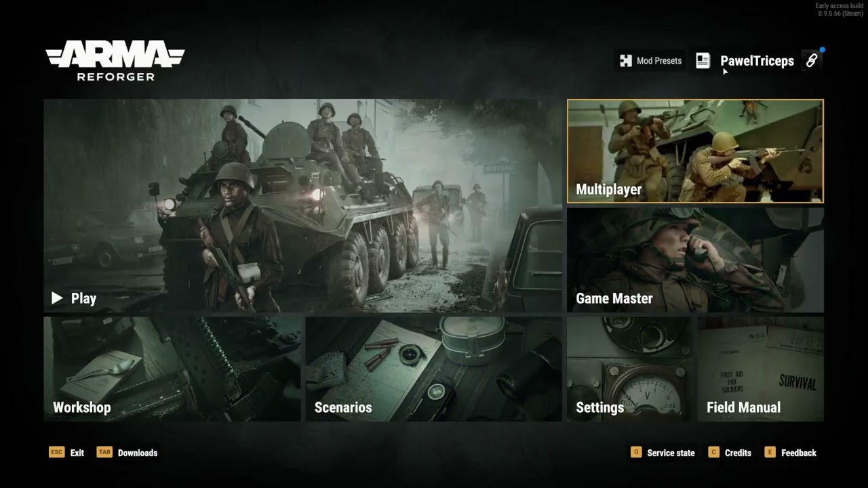The image size is (868, 488).
Task: View the Credits
Action: pyautogui.click(x=730, y=453)
